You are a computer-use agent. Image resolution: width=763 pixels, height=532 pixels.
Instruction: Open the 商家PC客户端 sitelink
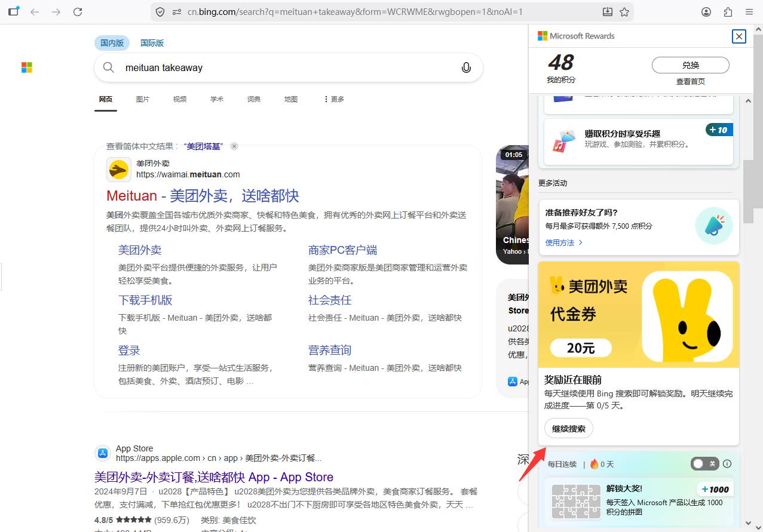coord(342,250)
